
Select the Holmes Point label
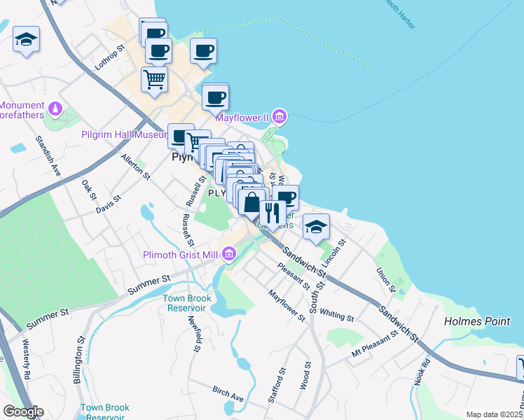coord(477,321)
